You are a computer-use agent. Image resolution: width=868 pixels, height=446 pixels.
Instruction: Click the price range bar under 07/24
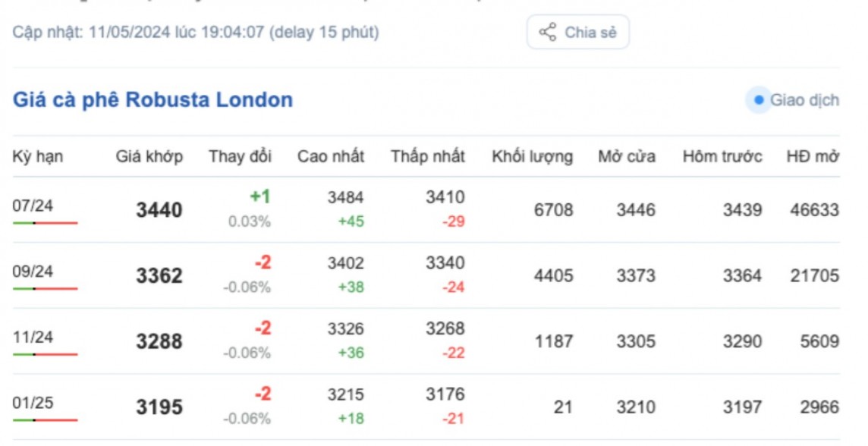click(x=45, y=223)
